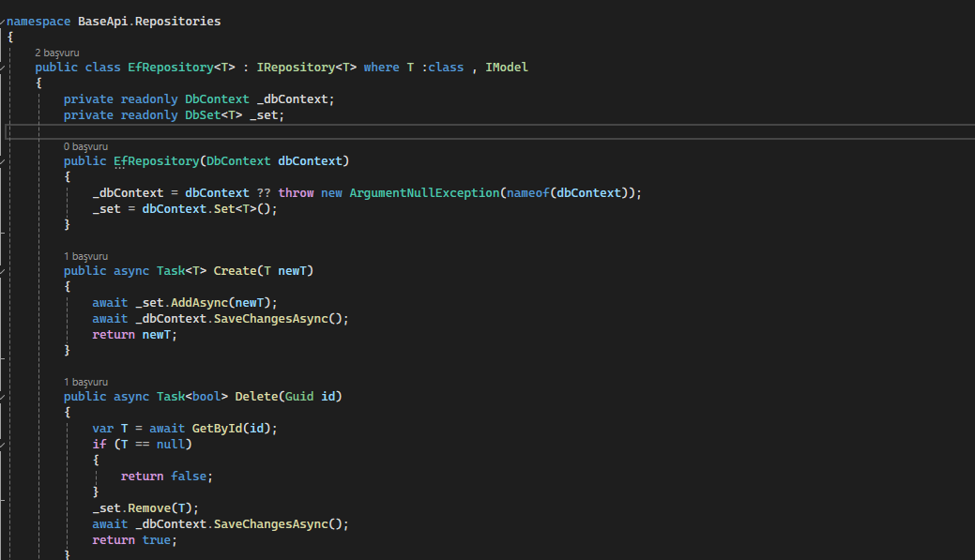Click the 'Delete' method name
The image size is (975, 560).
(x=256, y=397)
